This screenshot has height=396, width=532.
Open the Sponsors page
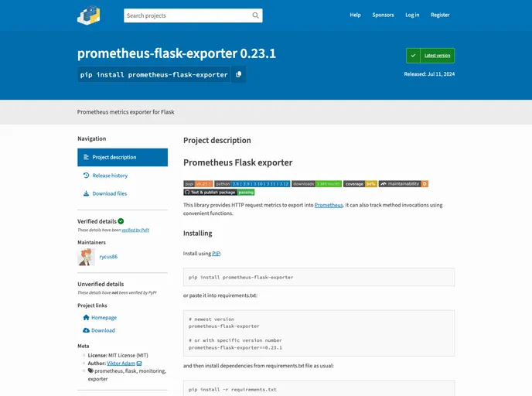(x=383, y=15)
